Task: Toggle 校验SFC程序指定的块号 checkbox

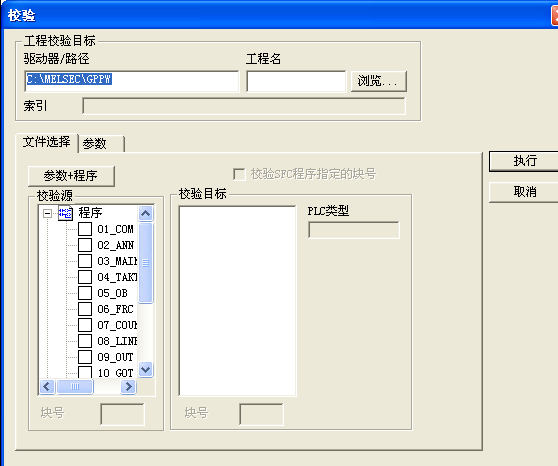Action: point(239,174)
